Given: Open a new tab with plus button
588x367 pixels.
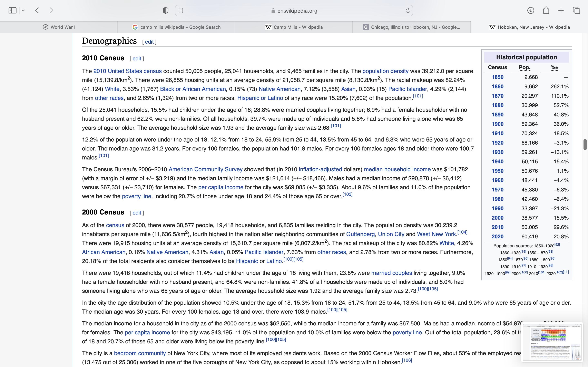Looking at the screenshot, I should tap(561, 10).
